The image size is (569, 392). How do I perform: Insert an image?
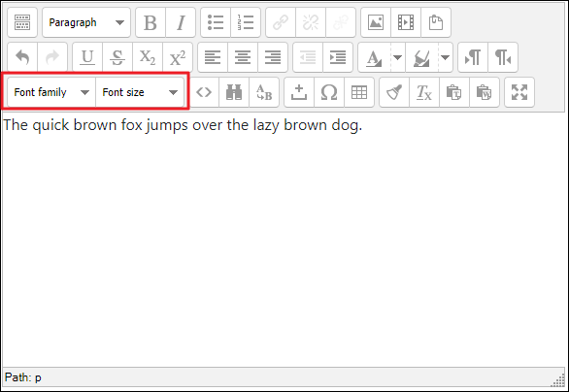(x=376, y=22)
